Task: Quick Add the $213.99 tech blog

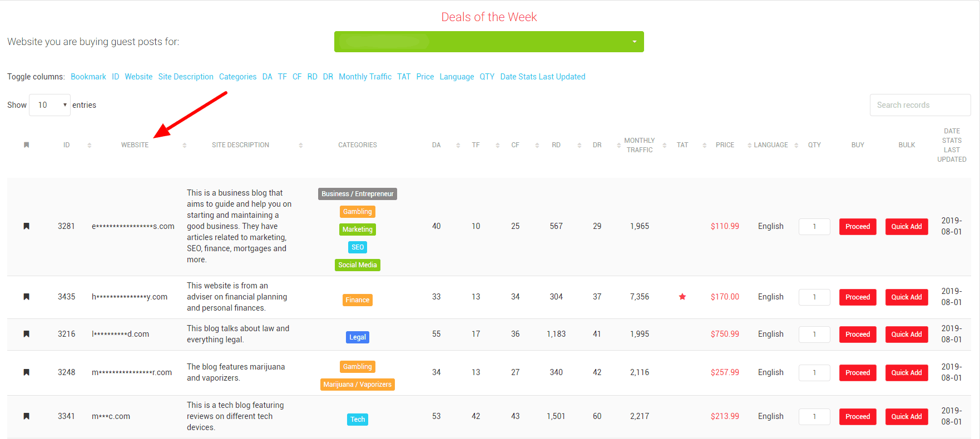Action: (x=906, y=417)
